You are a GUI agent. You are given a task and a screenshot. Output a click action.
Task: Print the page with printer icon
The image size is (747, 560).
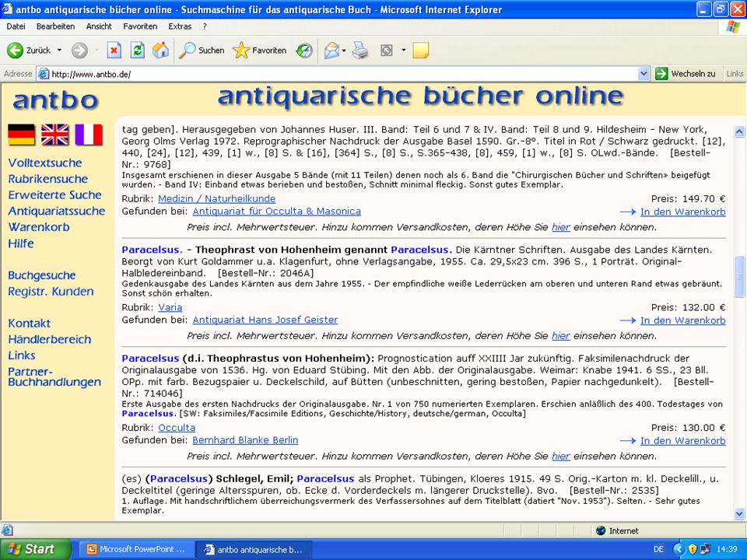pos(360,50)
